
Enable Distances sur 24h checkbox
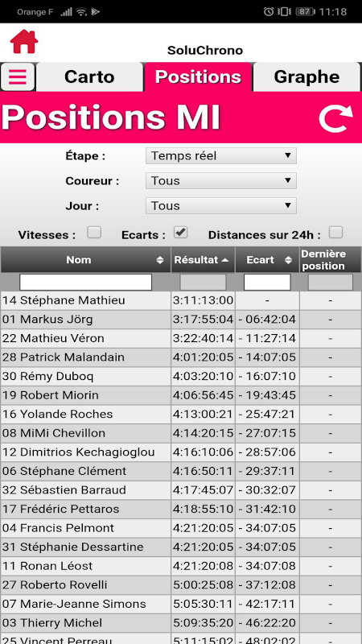335,233
